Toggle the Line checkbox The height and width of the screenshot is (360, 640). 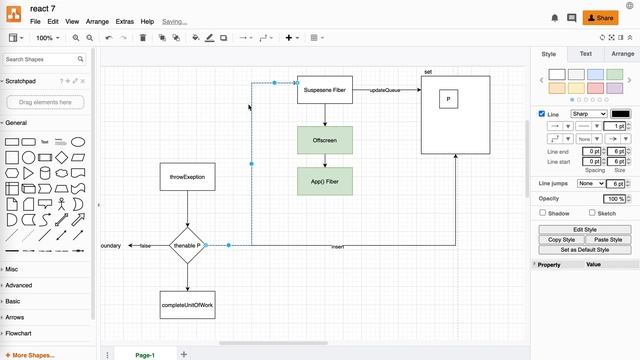(542, 114)
